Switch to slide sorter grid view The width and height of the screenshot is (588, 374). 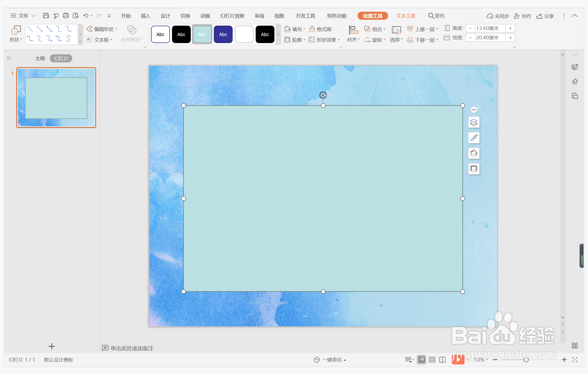tap(432, 360)
